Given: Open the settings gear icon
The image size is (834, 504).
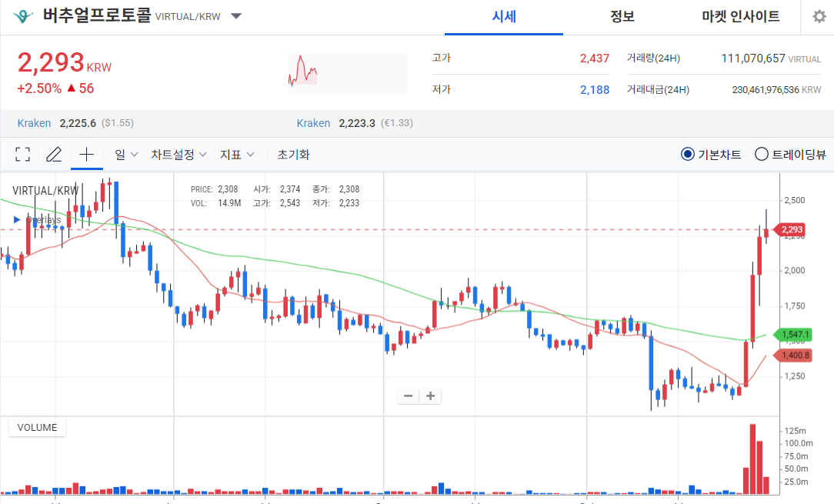Looking at the screenshot, I should click(x=819, y=17).
